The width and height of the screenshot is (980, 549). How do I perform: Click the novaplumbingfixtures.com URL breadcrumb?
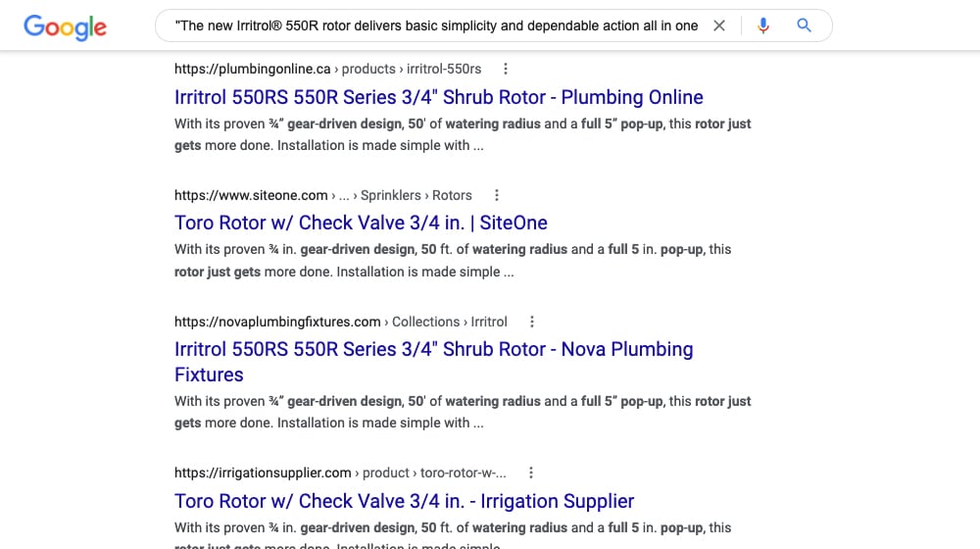pos(341,322)
